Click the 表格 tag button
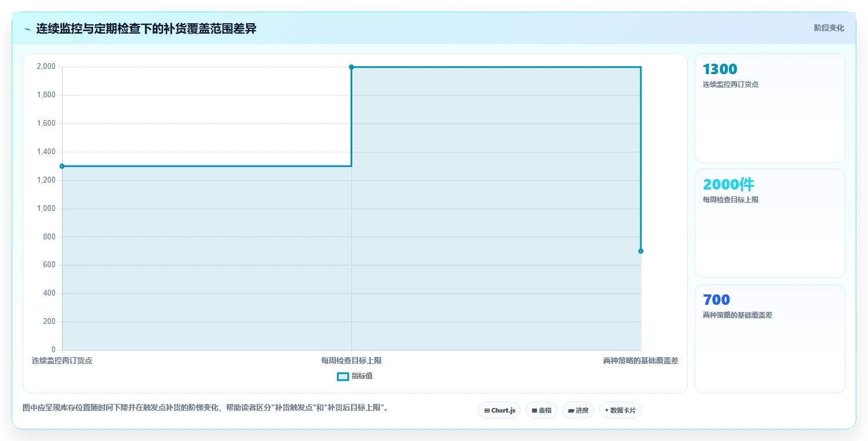The height and width of the screenshot is (441, 868). click(x=541, y=410)
